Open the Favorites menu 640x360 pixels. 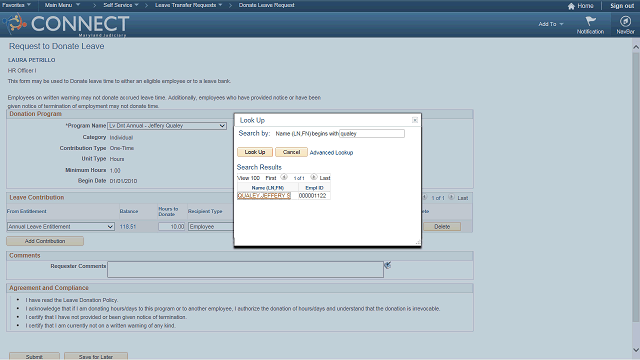(16, 5)
